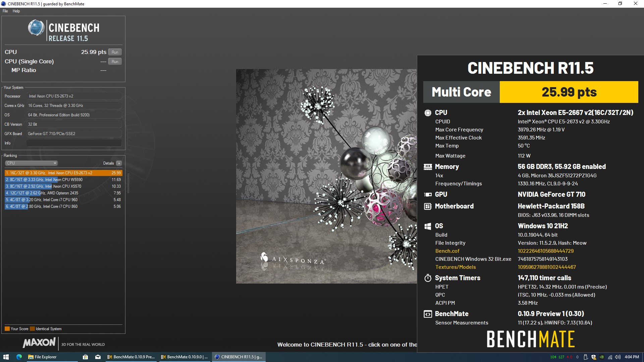Screen dimensions: 644x362
Task: Open Microsoft Store from the taskbar
Action: pos(85,357)
